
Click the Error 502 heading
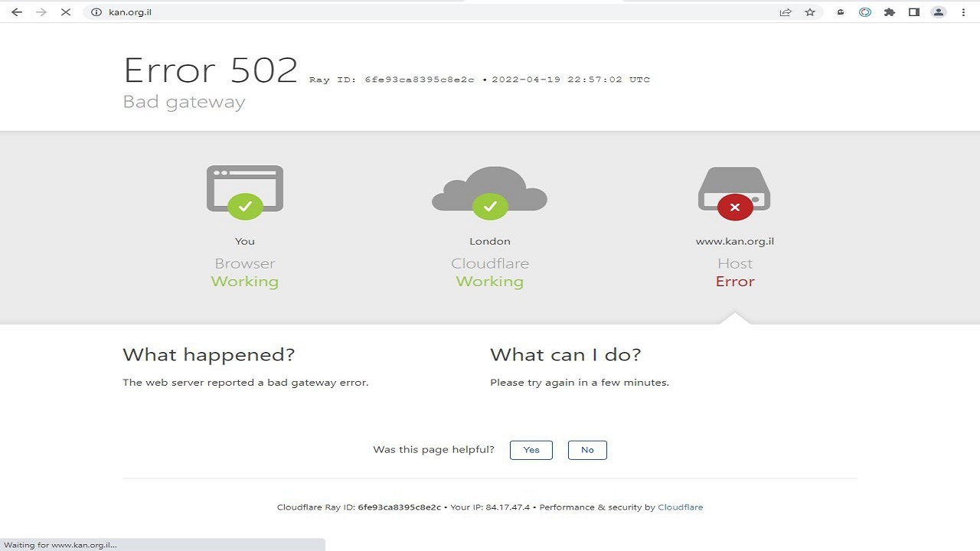point(211,70)
